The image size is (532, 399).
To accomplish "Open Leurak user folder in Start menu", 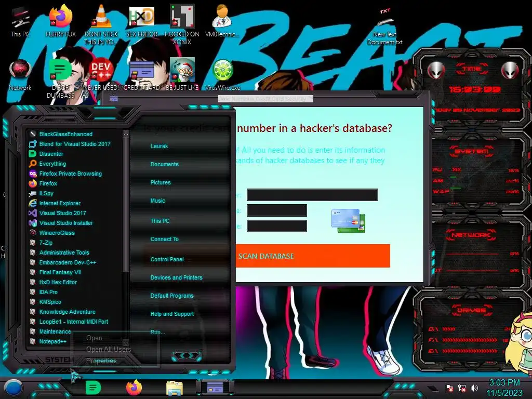I will [159, 146].
